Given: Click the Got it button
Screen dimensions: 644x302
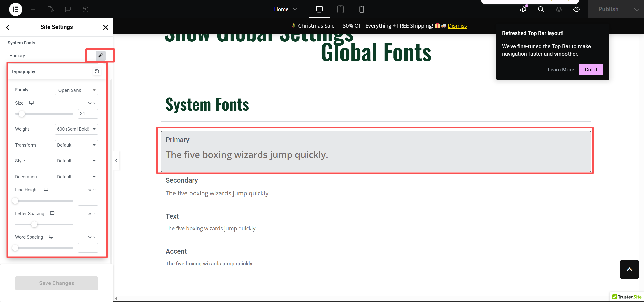Looking at the screenshot, I should pyautogui.click(x=591, y=70).
